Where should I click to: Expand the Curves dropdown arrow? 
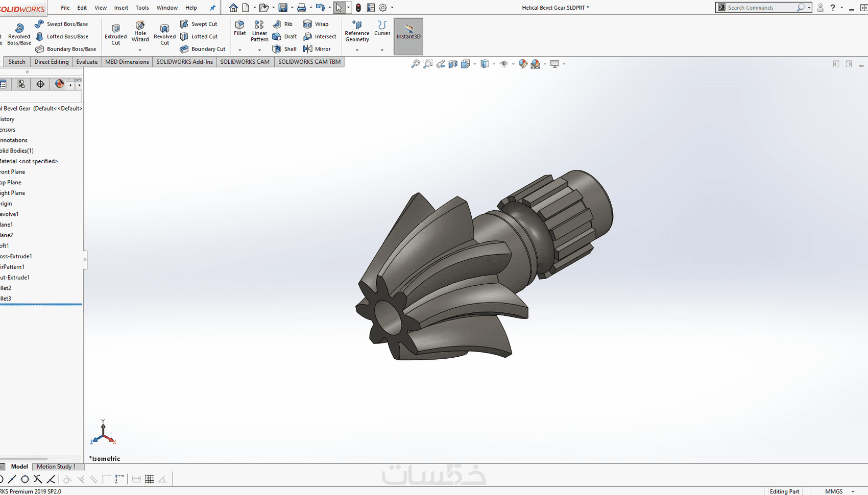tap(382, 50)
